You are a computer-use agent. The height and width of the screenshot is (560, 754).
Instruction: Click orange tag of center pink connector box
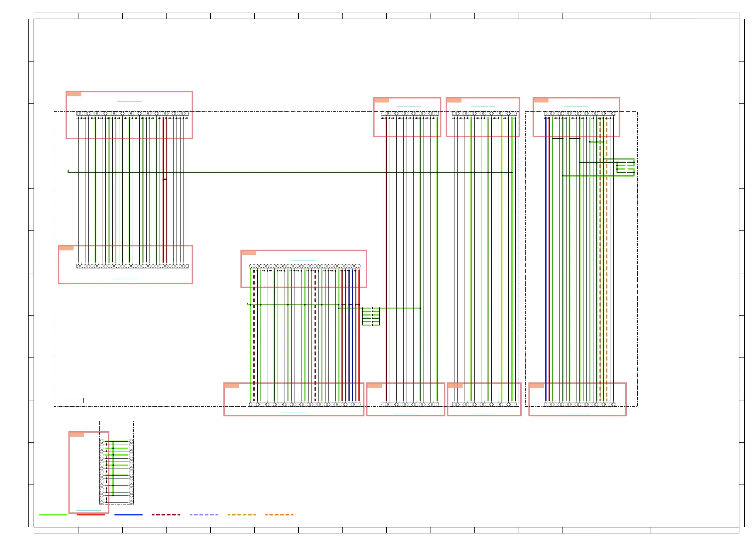248,252
